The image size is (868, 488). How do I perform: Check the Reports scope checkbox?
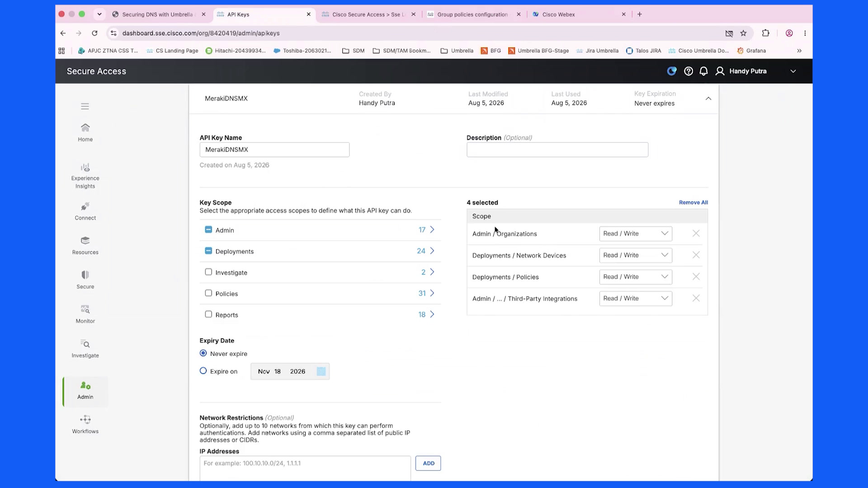point(208,314)
